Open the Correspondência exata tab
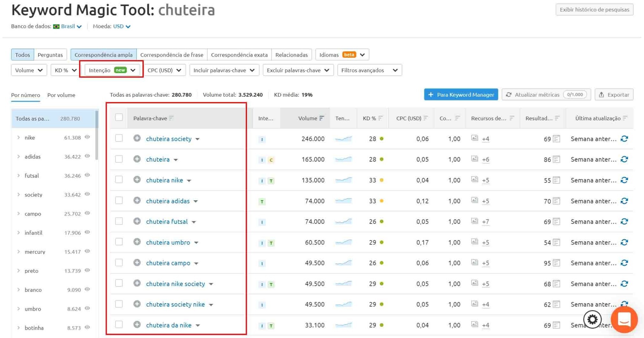The image size is (644, 338). coord(239,55)
